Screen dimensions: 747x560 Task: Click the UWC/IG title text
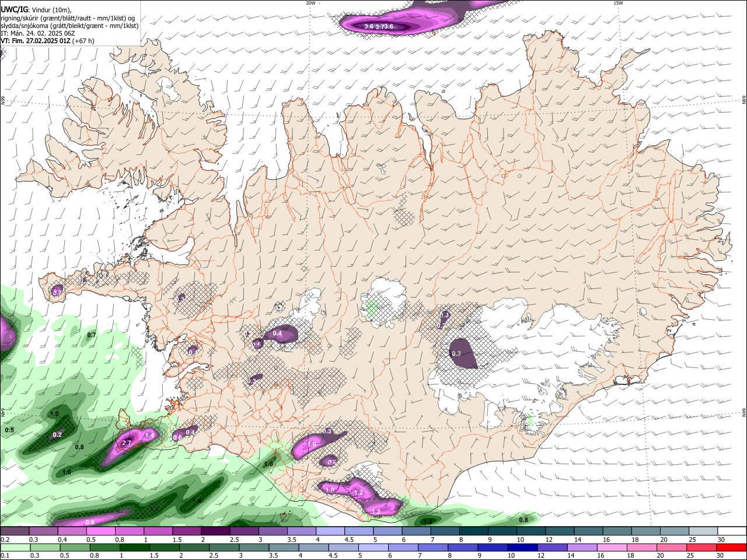point(14,9)
